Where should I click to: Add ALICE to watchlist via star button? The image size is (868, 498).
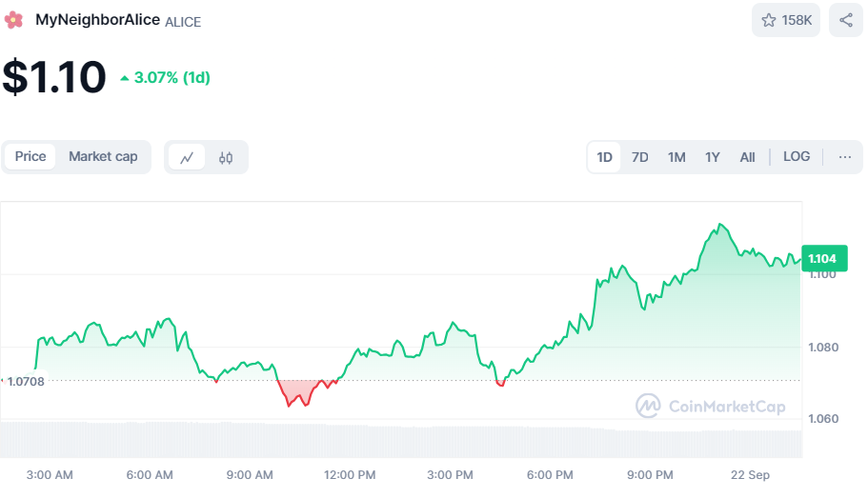(x=785, y=21)
